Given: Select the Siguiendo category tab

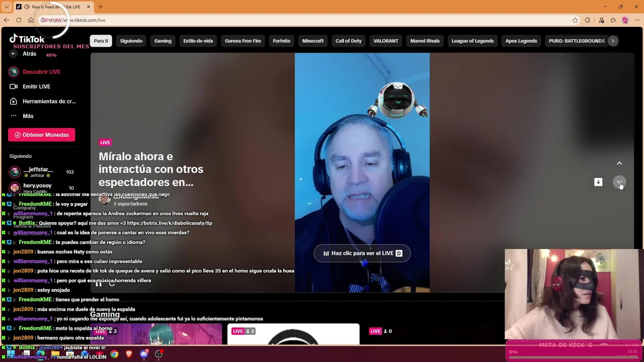Looking at the screenshot, I should click(x=131, y=41).
